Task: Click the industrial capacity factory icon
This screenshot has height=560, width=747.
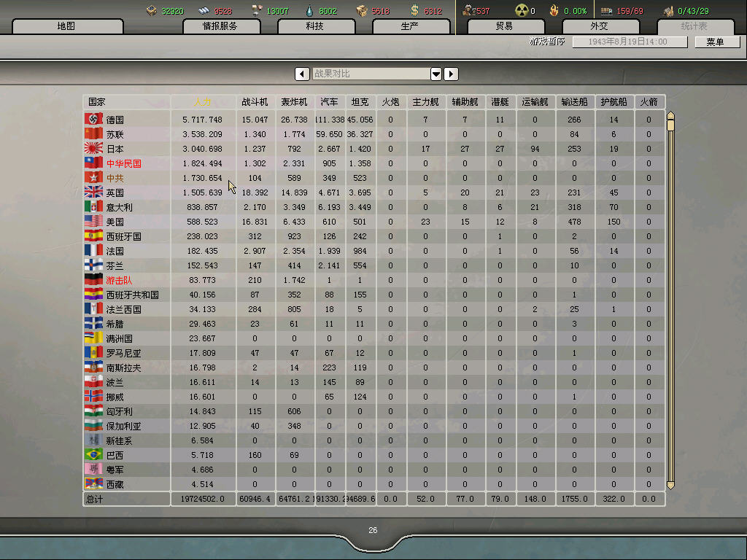Action: (606, 10)
